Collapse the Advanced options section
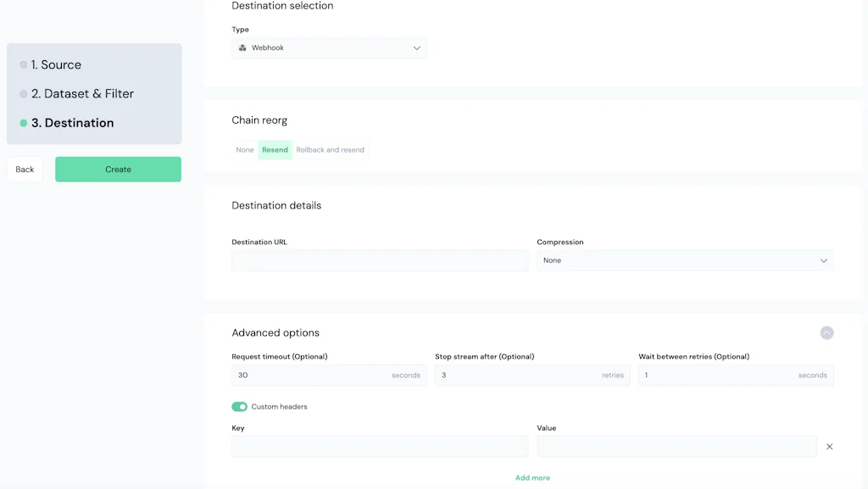Screen dimensions: 868x489 [x=826, y=332]
